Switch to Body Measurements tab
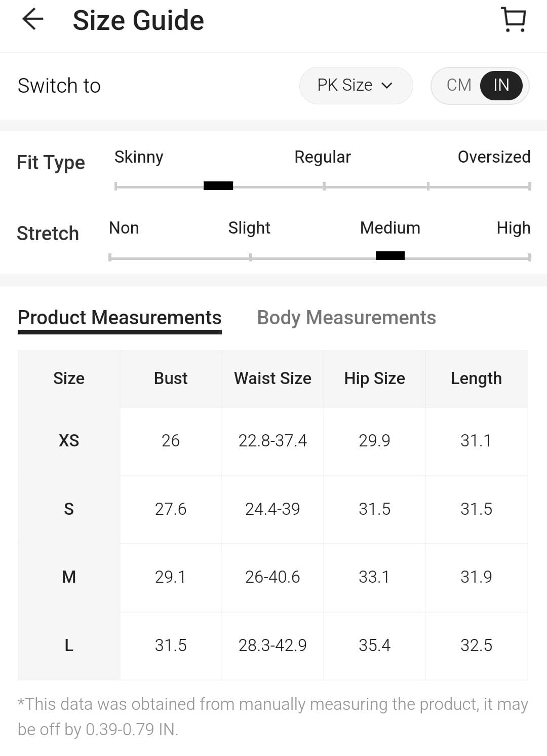Viewport: 547px width, 756px height. [x=346, y=318]
